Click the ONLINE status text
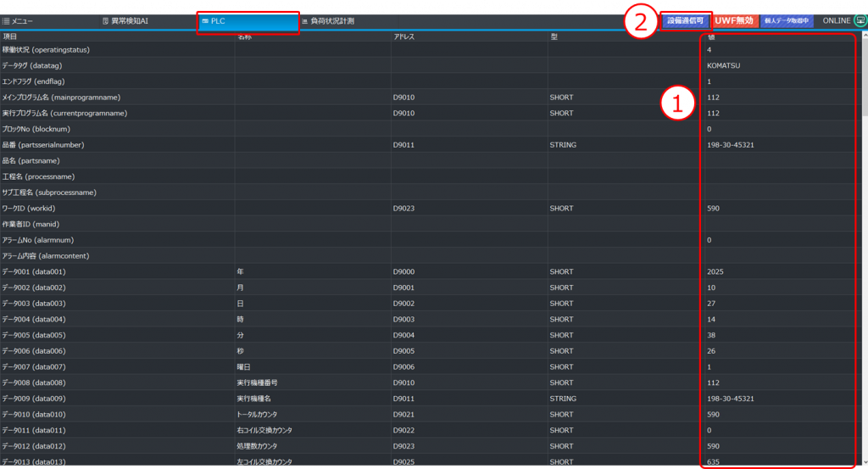Image resolution: width=868 pixels, height=469 pixels. (836, 20)
